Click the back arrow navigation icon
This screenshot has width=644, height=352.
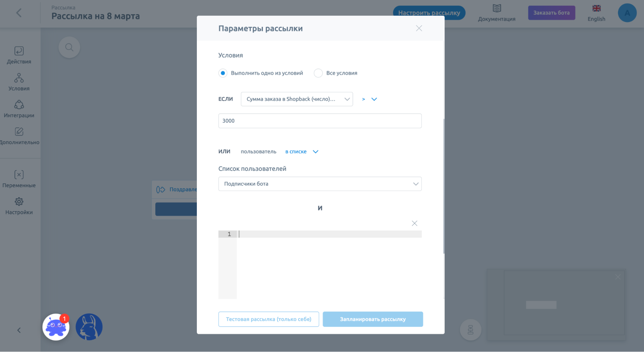click(x=18, y=12)
